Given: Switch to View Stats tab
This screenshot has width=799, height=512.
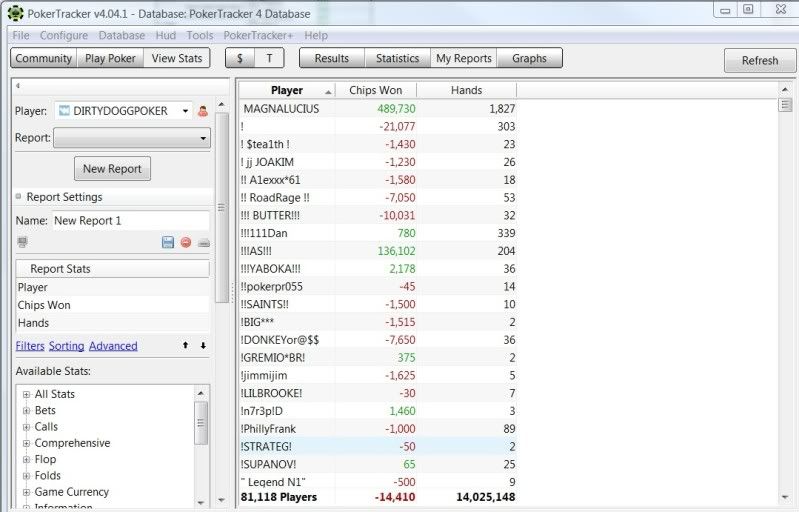Looking at the screenshot, I should coord(177,58).
